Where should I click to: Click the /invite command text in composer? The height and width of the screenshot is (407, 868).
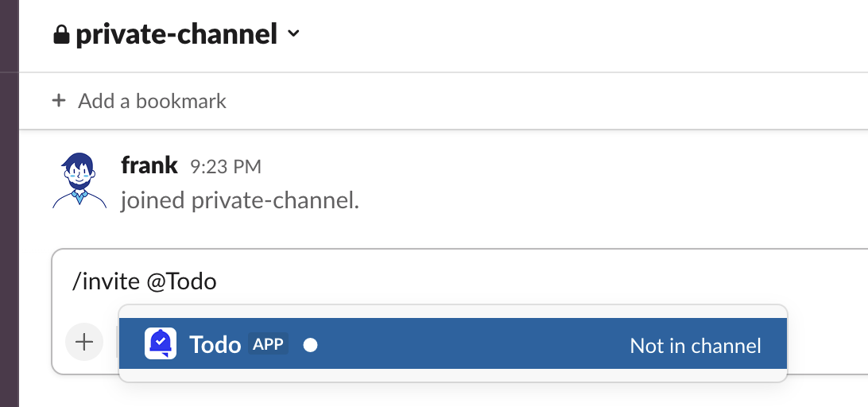click(107, 281)
